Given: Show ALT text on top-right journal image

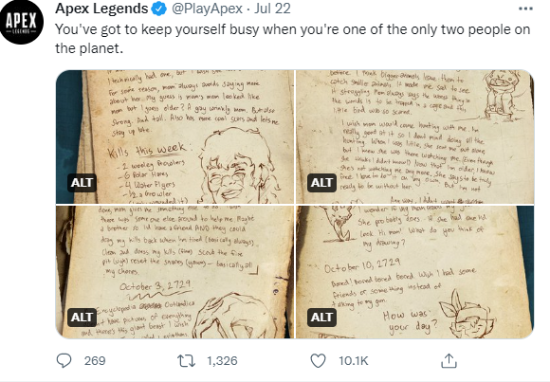Looking at the screenshot, I should click(x=322, y=182).
